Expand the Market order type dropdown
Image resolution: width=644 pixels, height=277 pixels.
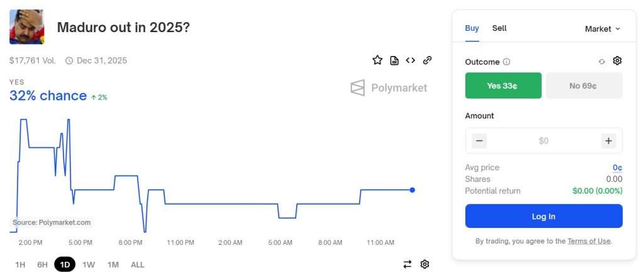point(602,29)
